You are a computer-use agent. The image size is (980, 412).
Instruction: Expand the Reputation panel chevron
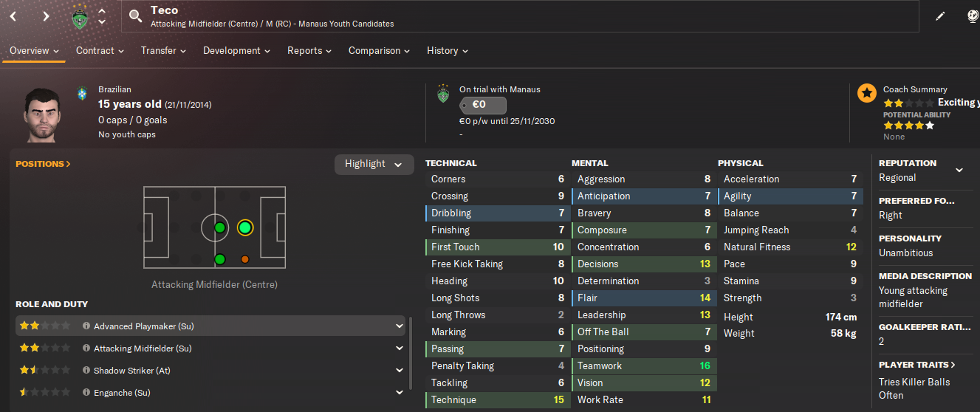(959, 171)
